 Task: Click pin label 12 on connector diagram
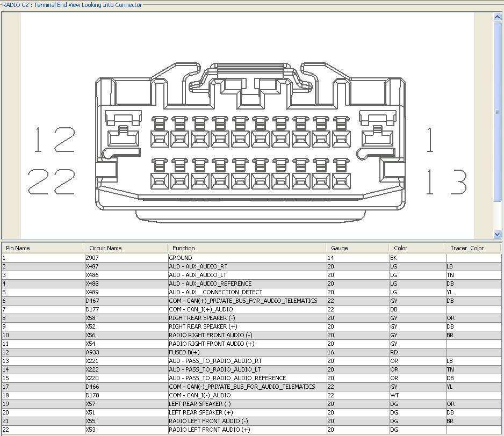(x=54, y=140)
